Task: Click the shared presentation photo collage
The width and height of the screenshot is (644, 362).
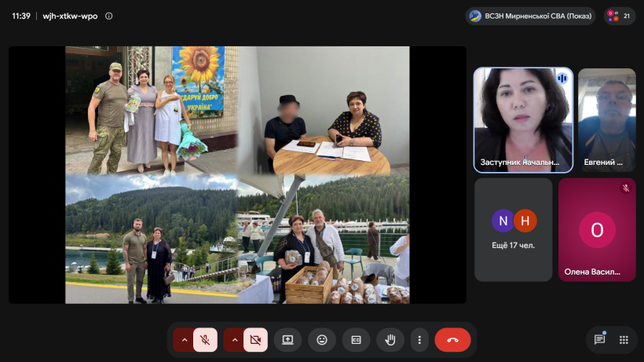Action: (x=237, y=175)
